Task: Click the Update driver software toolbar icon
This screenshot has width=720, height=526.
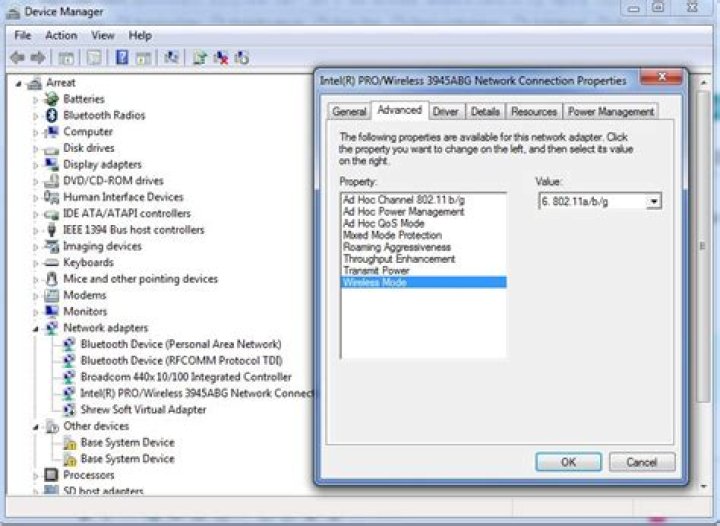Action: click(199, 58)
